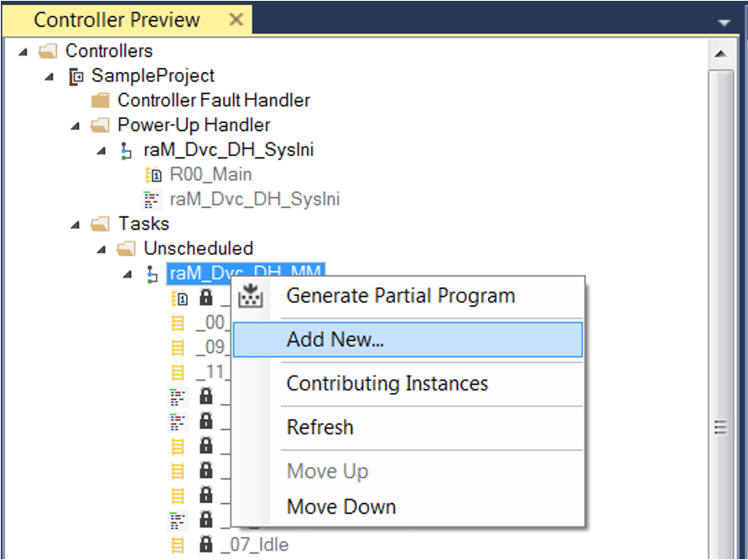Viewport: 748px width, 560px height.
Task: Click the R00_Main routine icon
Action: [x=153, y=175]
